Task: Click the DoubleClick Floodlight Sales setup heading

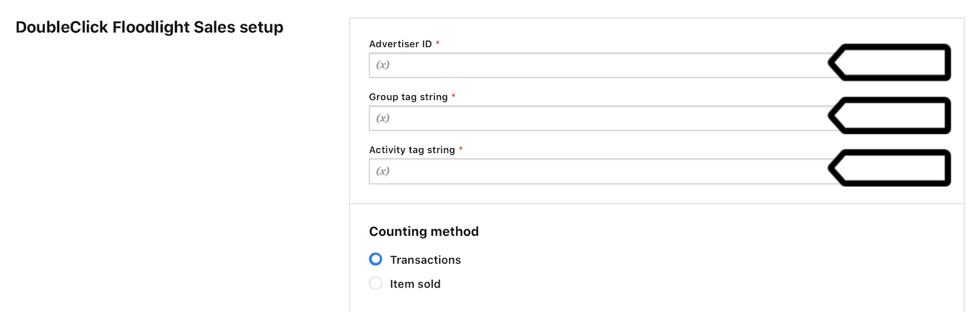Action: click(150, 27)
